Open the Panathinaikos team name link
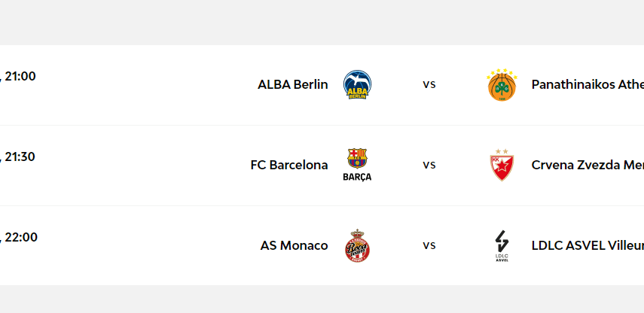644x313 pixels. pyautogui.click(x=588, y=84)
